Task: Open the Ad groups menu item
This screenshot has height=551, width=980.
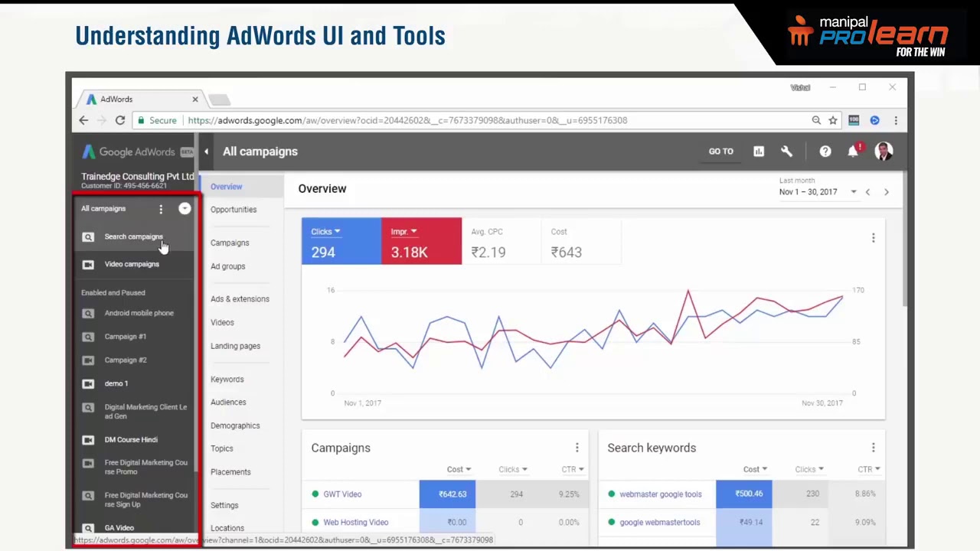Action: [x=227, y=266]
